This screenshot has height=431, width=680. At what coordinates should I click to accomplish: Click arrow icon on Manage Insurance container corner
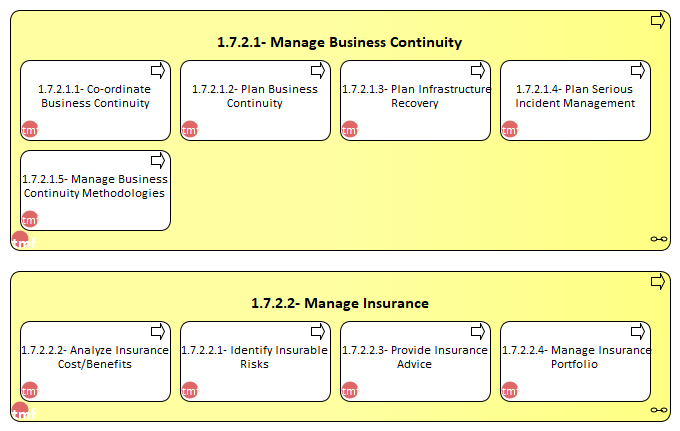tap(658, 282)
